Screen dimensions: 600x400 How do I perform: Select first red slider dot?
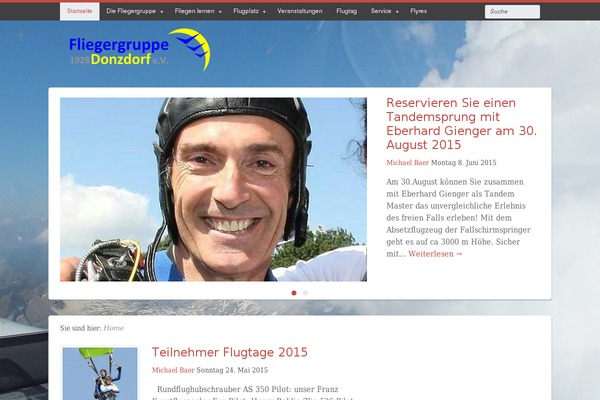[x=294, y=293]
